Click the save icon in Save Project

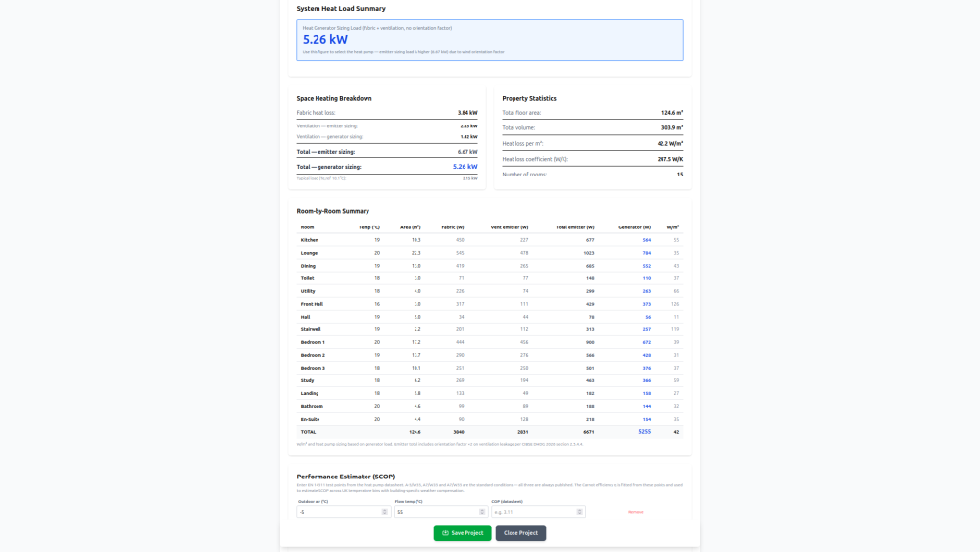(x=445, y=533)
